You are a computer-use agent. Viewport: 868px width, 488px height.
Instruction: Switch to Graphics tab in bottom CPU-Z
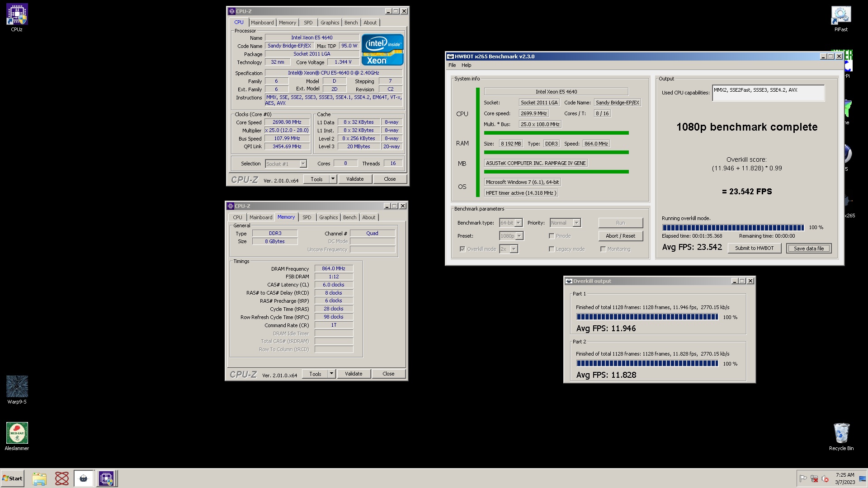[x=328, y=217]
